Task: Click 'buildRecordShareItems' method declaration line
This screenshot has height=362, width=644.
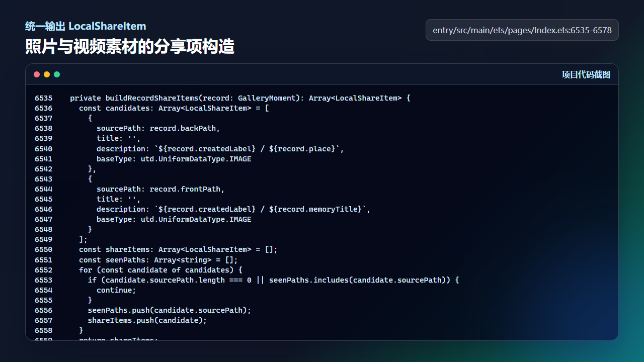Action: (x=240, y=98)
